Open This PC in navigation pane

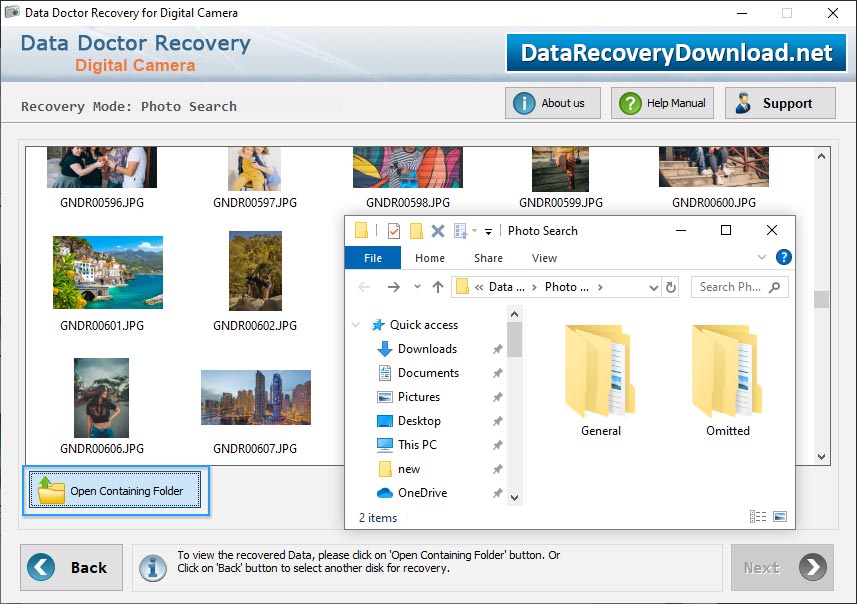pyautogui.click(x=417, y=445)
